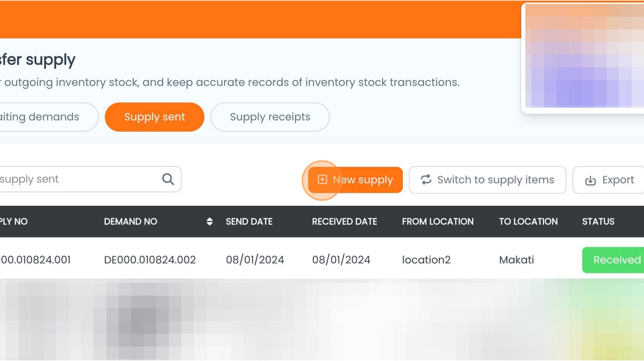The width and height of the screenshot is (644, 361).
Task: Click the TO LOCATION column header
Action: (x=528, y=222)
